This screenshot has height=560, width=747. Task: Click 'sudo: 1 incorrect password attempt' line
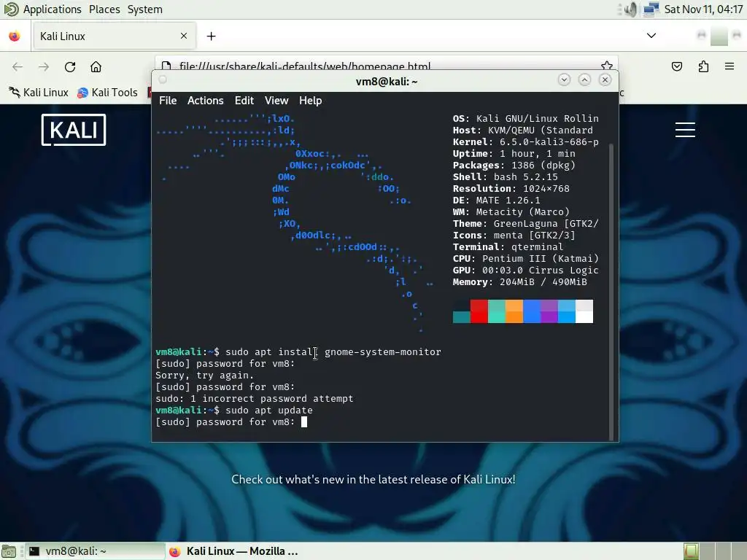(x=255, y=399)
